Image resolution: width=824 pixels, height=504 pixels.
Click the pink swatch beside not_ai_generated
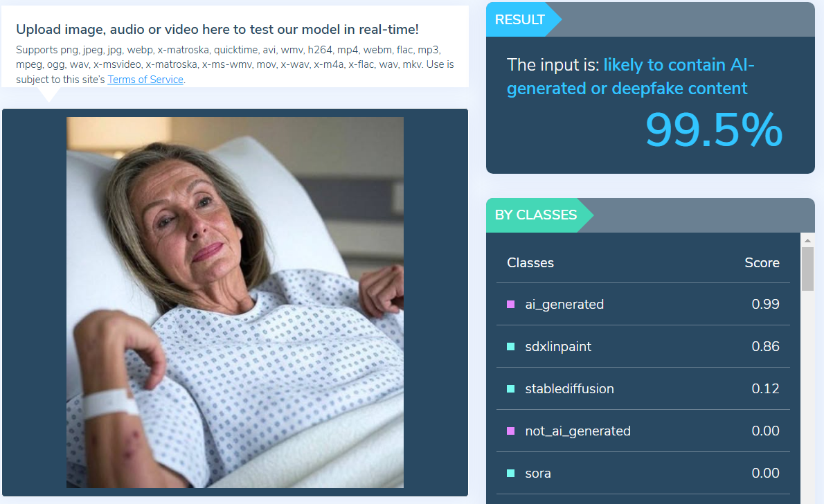[510, 431]
